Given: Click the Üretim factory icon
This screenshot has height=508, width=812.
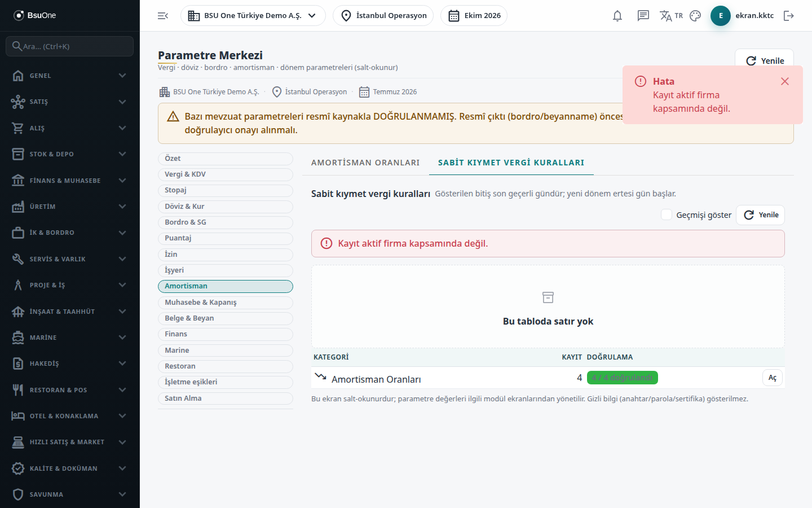Looking at the screenshot, I should click(18, 207).
